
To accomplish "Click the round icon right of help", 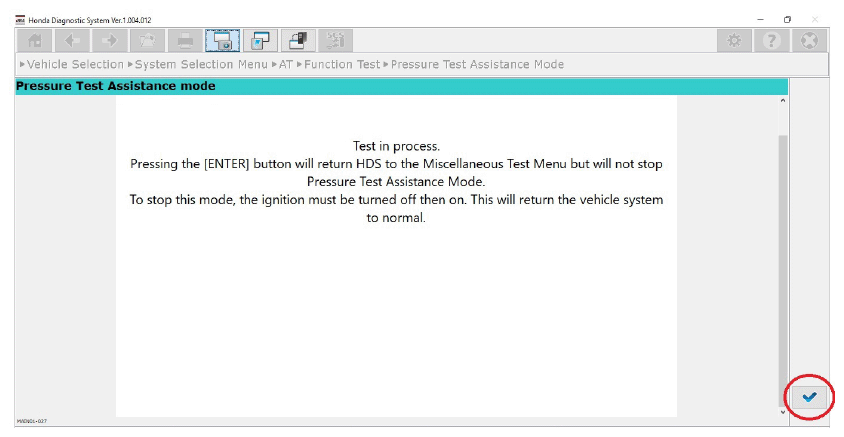I will (808, 40).
